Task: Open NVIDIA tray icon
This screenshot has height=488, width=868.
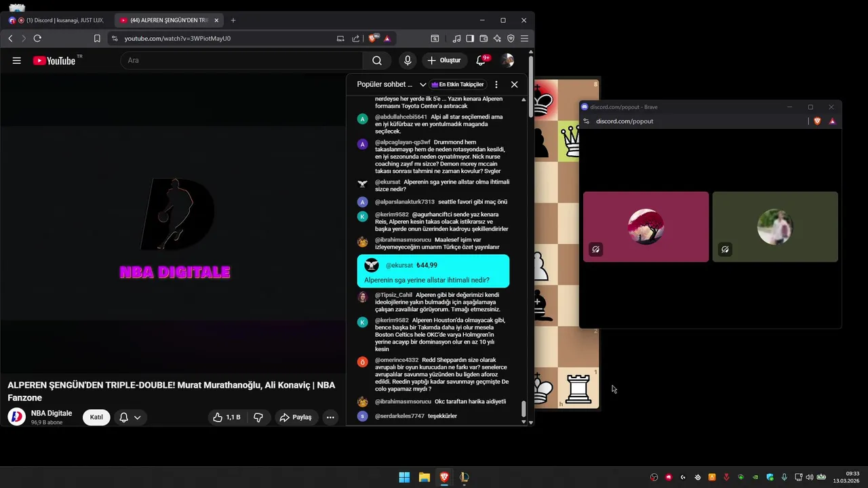Action: (755, 477)
